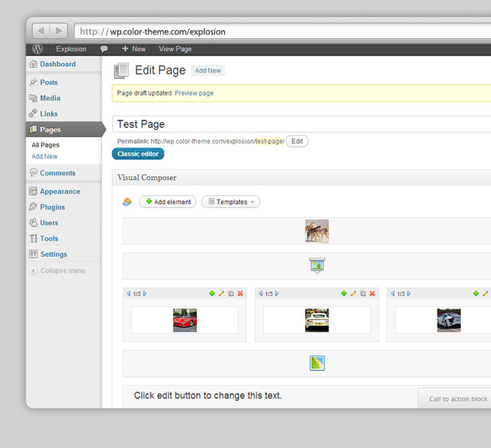Switch to Classic editor
491x448 pixels.
tap(138, 154)
